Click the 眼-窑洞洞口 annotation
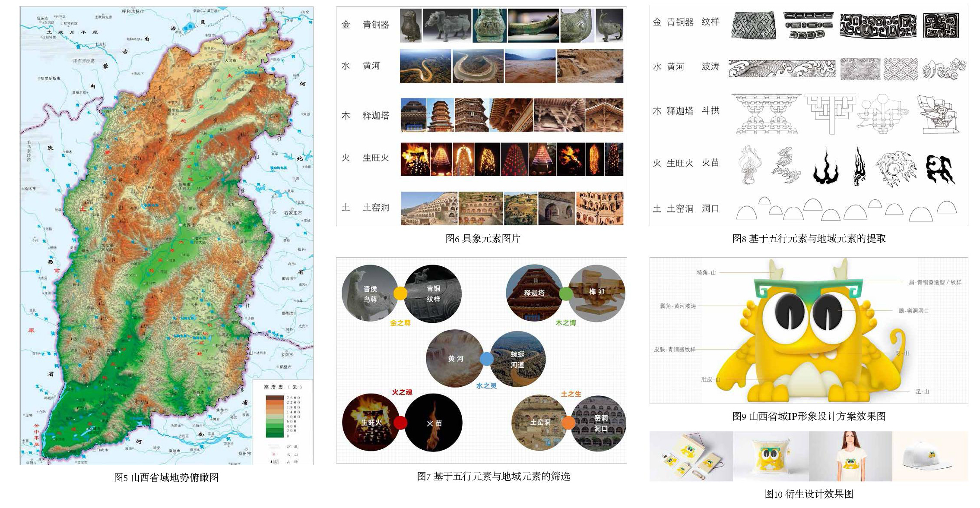This screenshot has height=508, width=980. click(x=913, y=311)
